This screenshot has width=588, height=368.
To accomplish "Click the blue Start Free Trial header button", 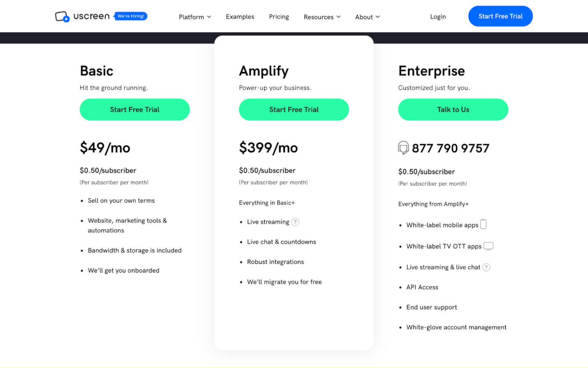I will point(500,16).
